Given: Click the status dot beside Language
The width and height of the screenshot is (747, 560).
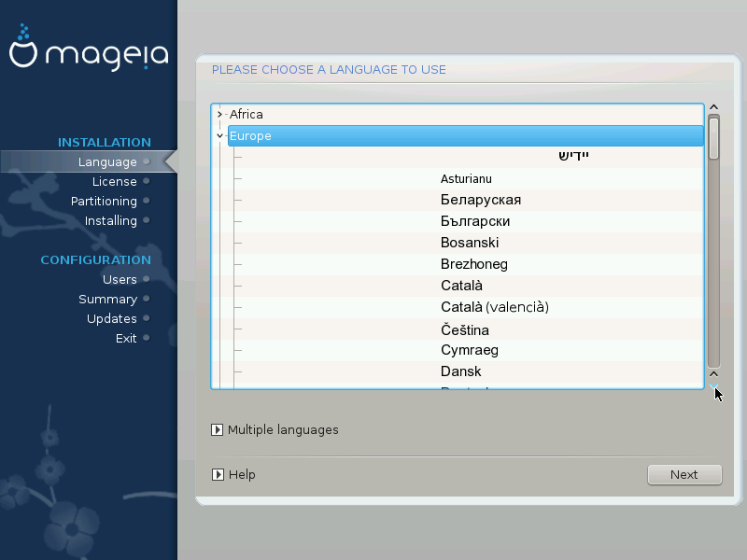Looking at the screenshot, I should pyautogui.click(x=147, y=161).
